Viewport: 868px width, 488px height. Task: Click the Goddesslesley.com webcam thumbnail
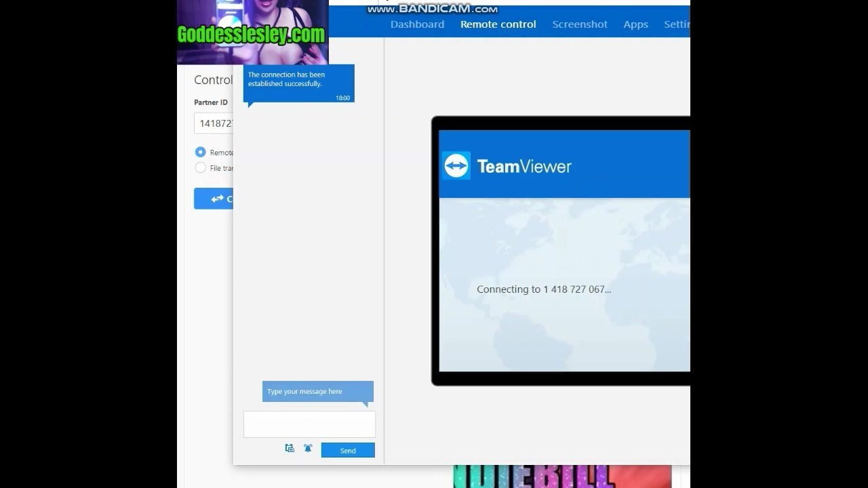pyautogui.click(x=252, y=32)
